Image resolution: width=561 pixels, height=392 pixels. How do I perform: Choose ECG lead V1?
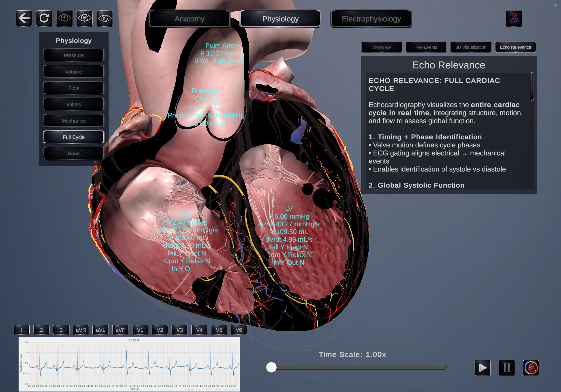pyautogui.click(x=140, y=330)
